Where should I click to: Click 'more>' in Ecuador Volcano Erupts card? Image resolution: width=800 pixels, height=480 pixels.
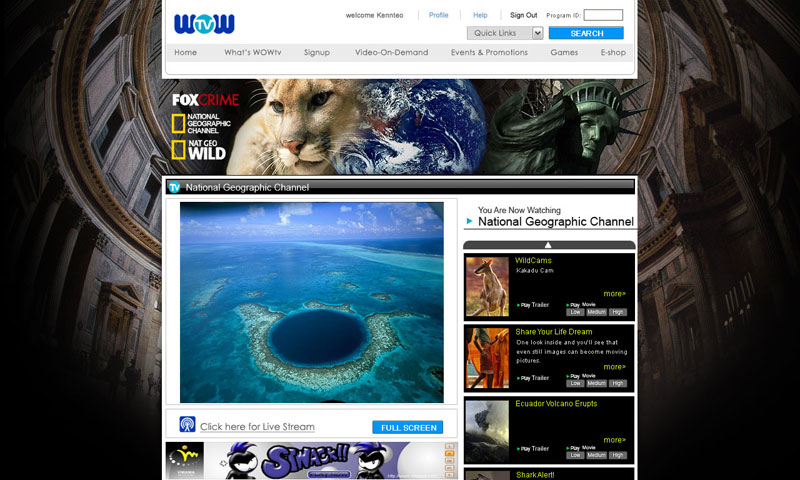(x=614, y=440)
